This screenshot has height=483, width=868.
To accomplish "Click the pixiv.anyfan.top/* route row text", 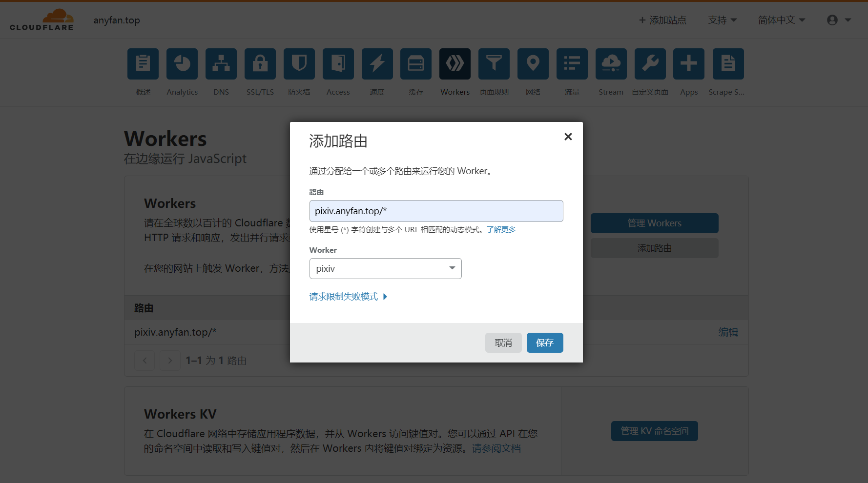I will click(175, 332).
